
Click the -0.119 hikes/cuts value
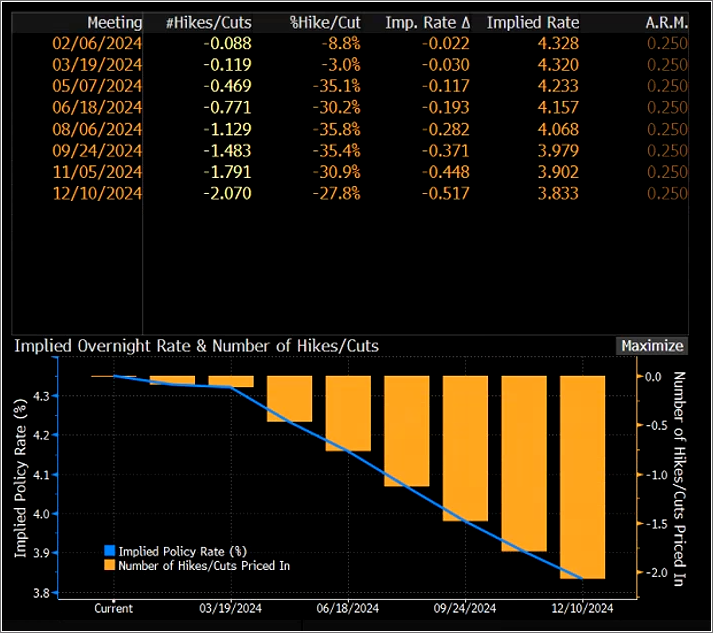[x=228, y=65]
